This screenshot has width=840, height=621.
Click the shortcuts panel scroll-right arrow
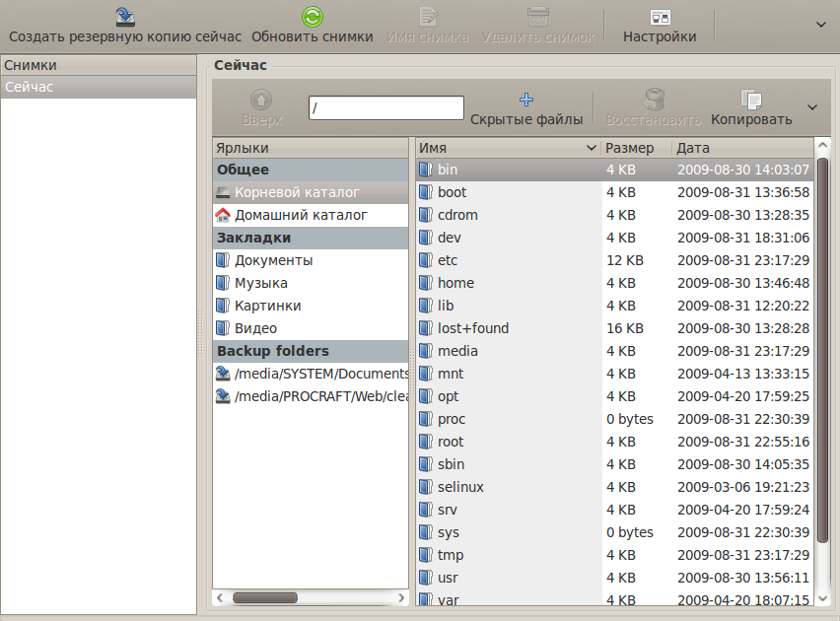401,597
